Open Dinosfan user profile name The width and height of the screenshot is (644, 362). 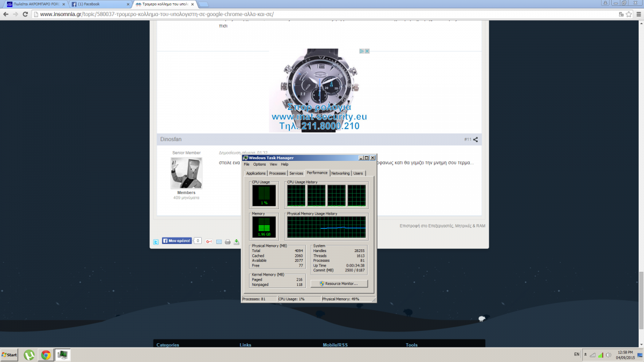click(171, 139)
